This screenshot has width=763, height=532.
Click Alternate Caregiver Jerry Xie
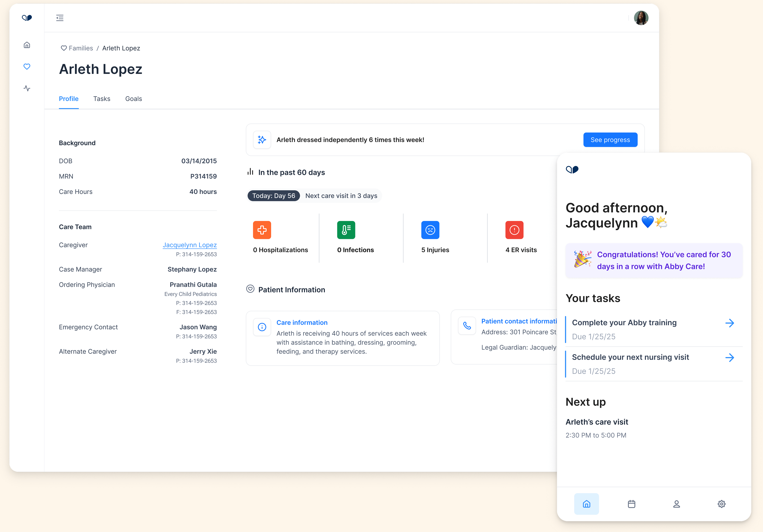(x=203, y=352)
